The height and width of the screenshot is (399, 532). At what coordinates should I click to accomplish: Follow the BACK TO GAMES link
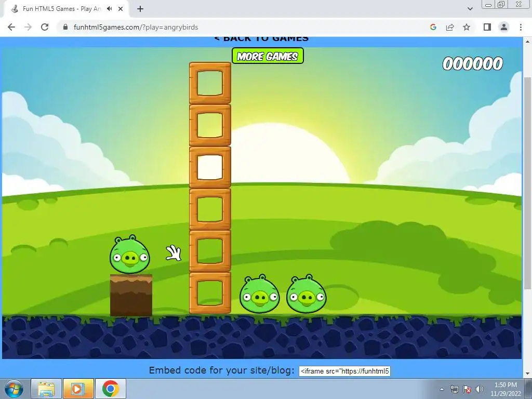262,38
